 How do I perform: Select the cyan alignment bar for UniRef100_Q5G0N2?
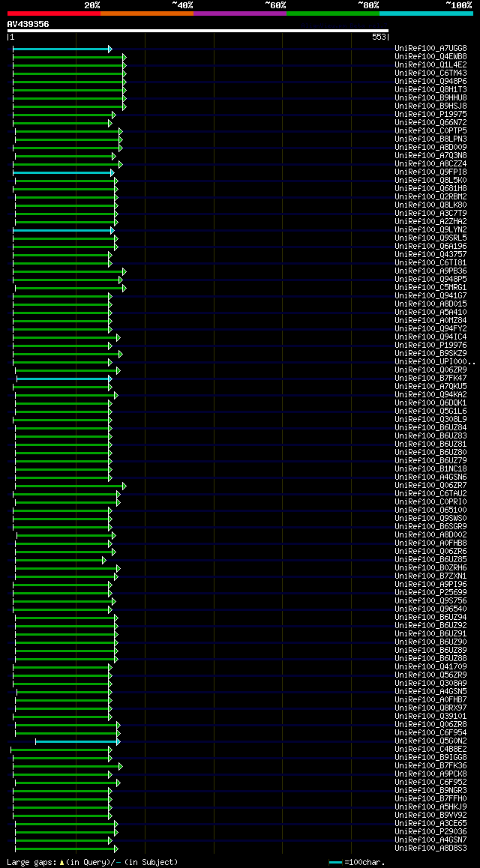pos(77,741)
